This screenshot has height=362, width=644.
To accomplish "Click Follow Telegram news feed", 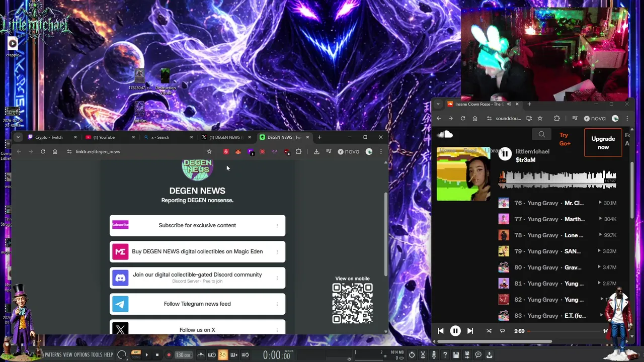I will tap(197, 304).
